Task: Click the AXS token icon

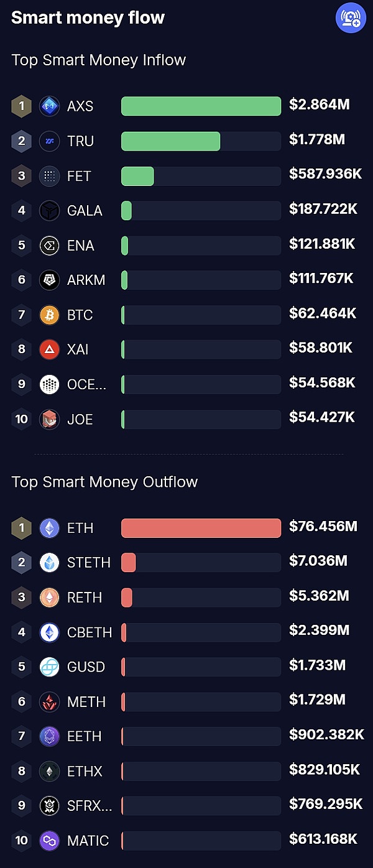Action: pos(50,106)
